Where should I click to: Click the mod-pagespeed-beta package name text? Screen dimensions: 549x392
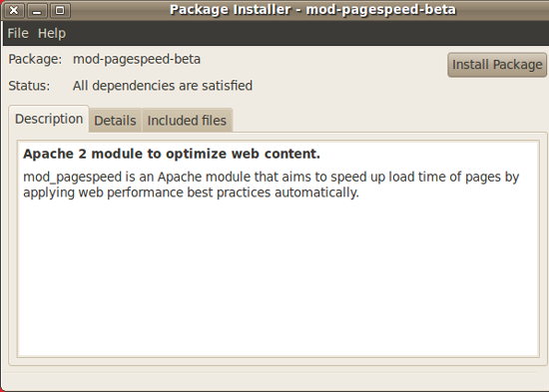point(137,59)
